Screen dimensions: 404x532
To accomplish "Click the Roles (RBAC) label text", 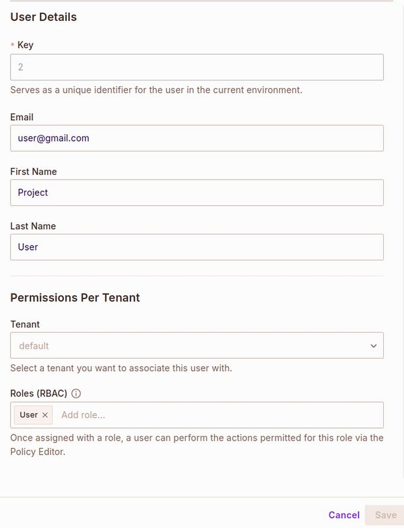I will 39,393.
